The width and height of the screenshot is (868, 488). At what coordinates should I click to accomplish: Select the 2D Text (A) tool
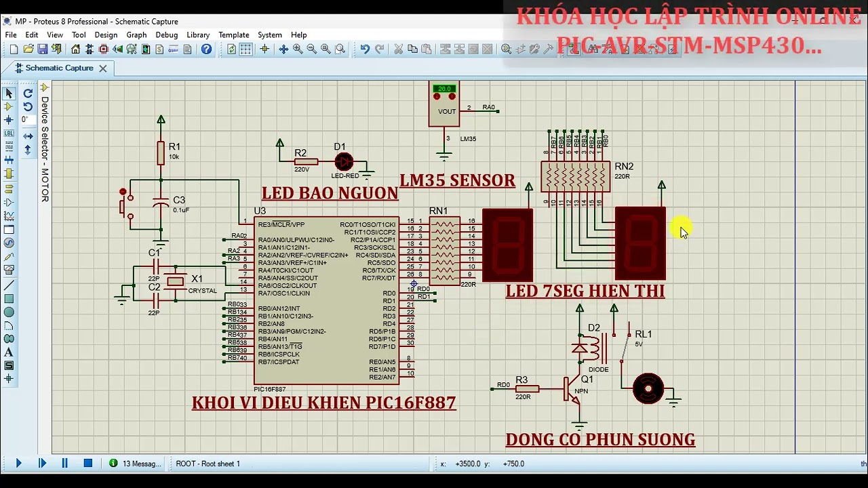coord(9,352)
